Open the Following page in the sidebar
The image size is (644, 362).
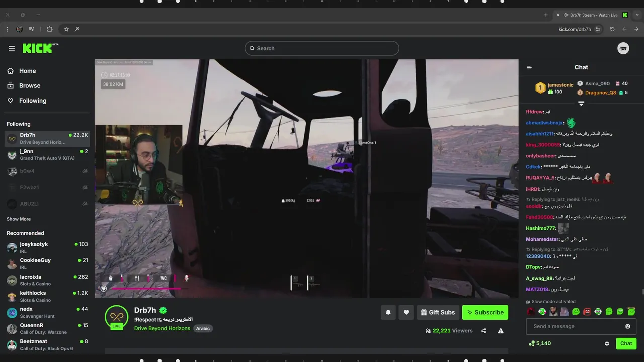27,101
